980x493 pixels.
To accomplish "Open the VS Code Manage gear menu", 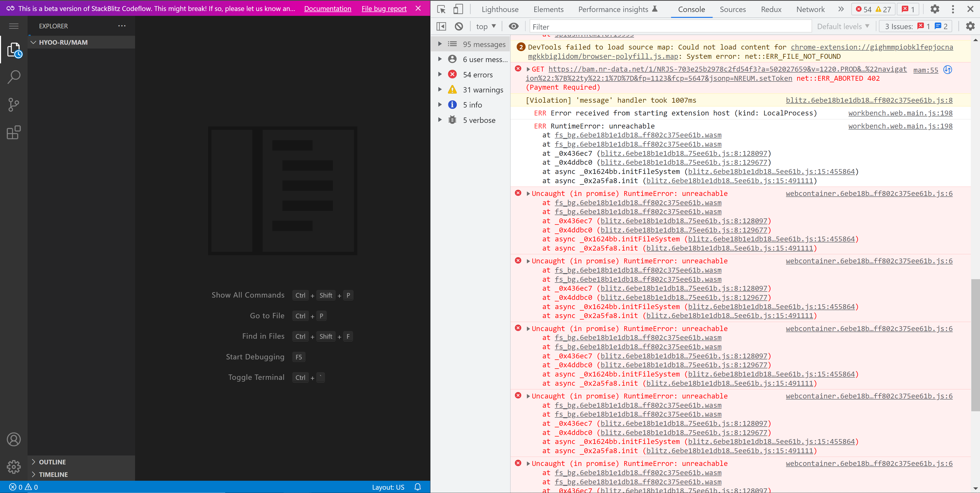I will 14,467.
